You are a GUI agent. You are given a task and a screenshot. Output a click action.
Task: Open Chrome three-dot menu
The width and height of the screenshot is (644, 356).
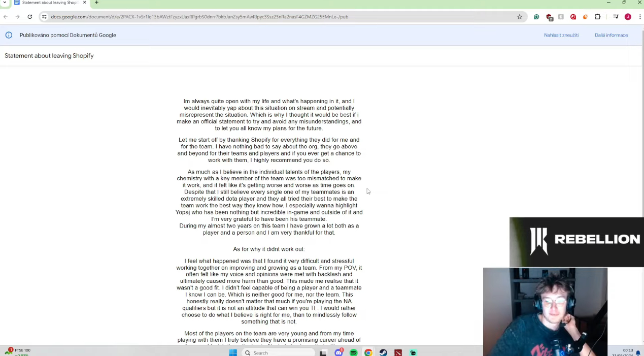pos(639,17)
